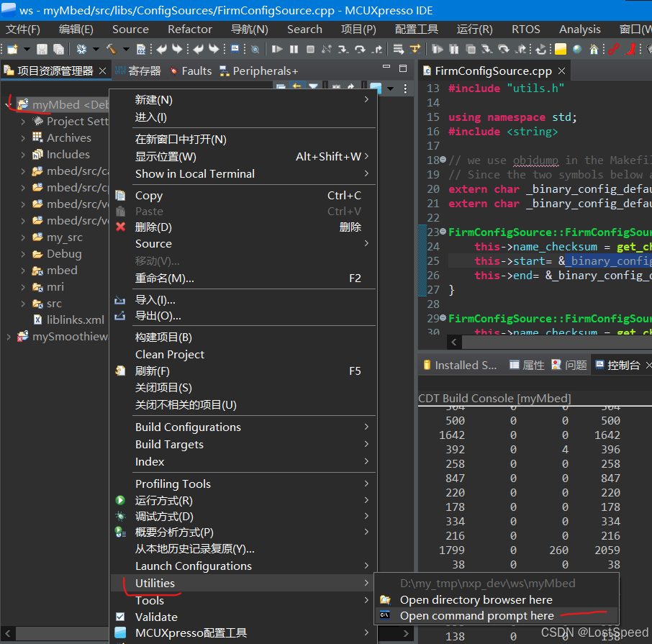The image size is (652, 644).
Task: Choose 构建项目(B) from context menu
Action: coord(243,337)
